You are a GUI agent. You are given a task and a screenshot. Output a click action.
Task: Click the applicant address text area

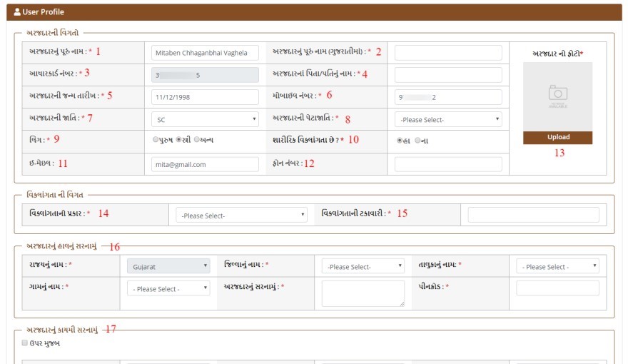(x=363, y=293)
